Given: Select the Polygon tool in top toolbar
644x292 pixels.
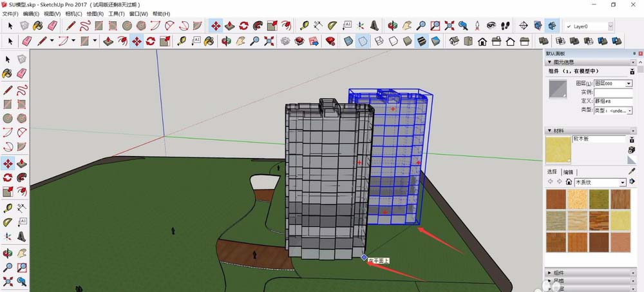Looking at the screenshot, I should [141, 26].
